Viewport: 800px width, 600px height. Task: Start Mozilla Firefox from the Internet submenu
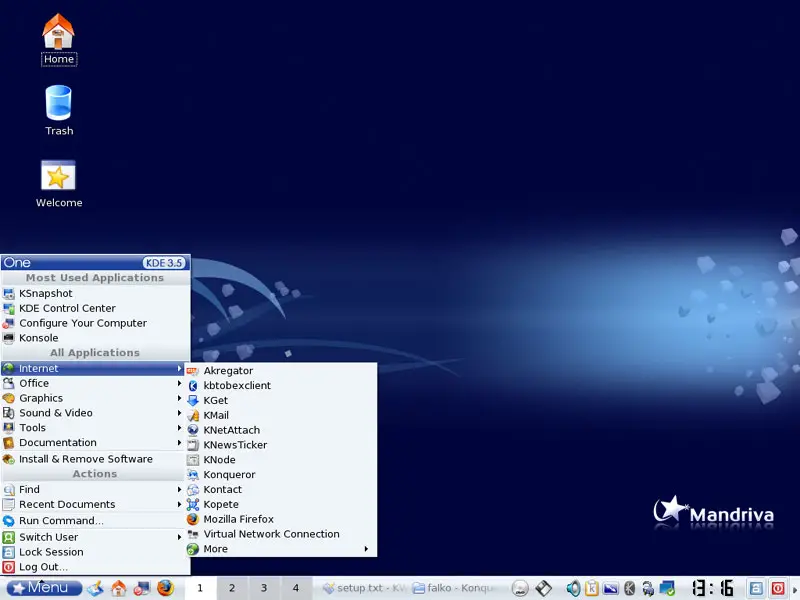(281, 519)
